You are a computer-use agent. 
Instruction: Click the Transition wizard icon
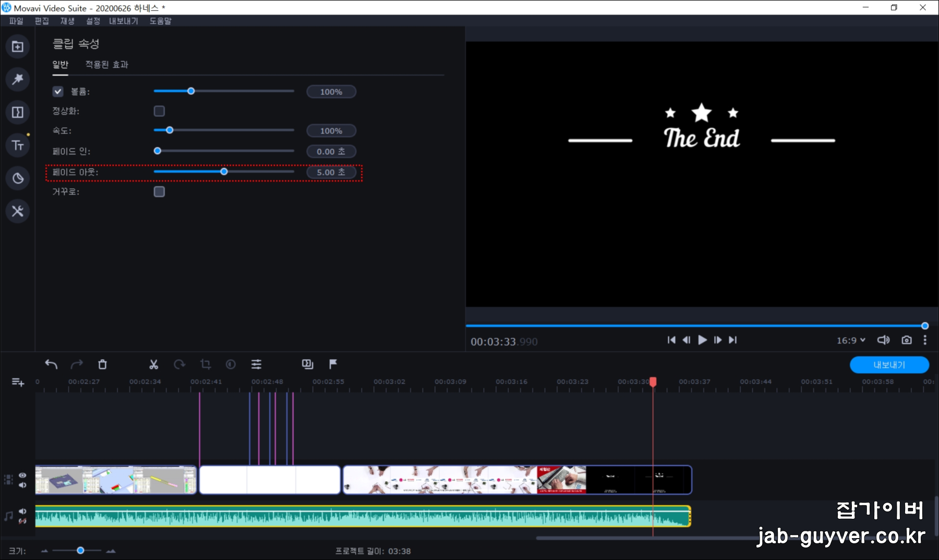coord(308,364)
